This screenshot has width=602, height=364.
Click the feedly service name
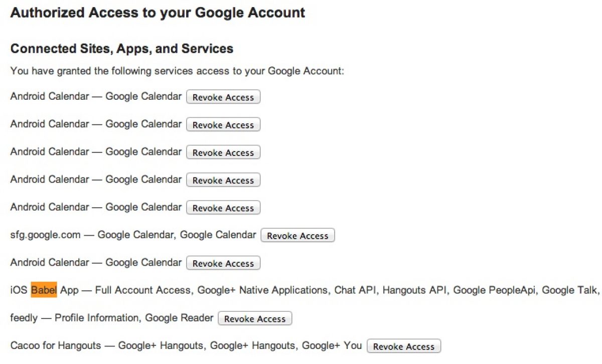click(24, 318)
